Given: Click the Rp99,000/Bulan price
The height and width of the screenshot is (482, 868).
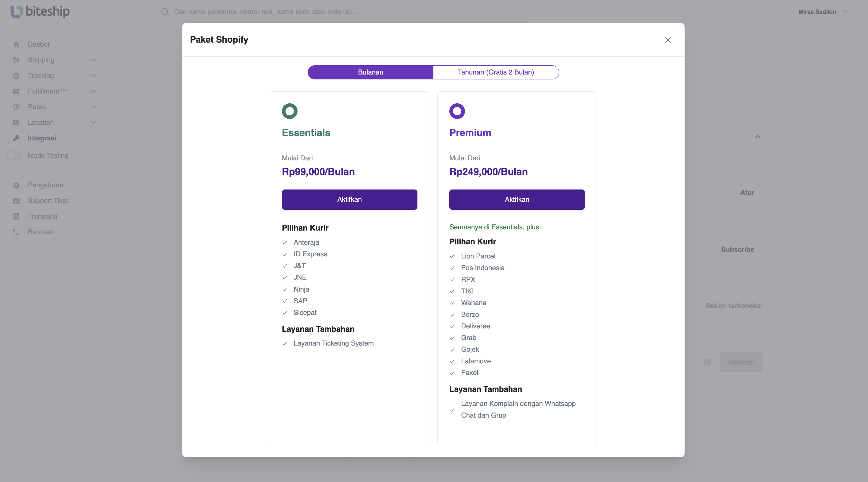Looking at the screenshot, I should click(x=318, y=172).
